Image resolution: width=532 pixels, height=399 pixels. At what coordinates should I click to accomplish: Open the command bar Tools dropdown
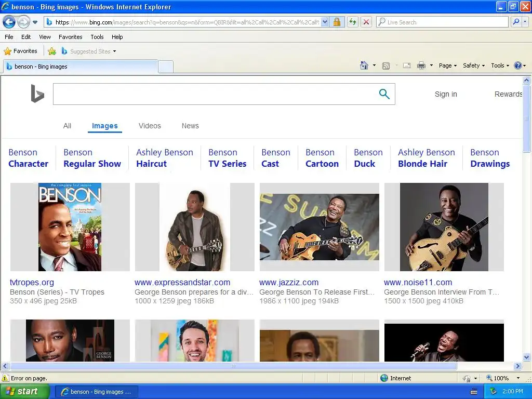(500, 65)
